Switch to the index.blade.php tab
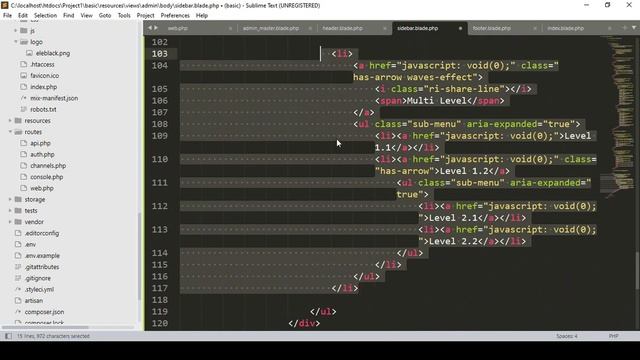640x360 pixels. pos(565,28)
